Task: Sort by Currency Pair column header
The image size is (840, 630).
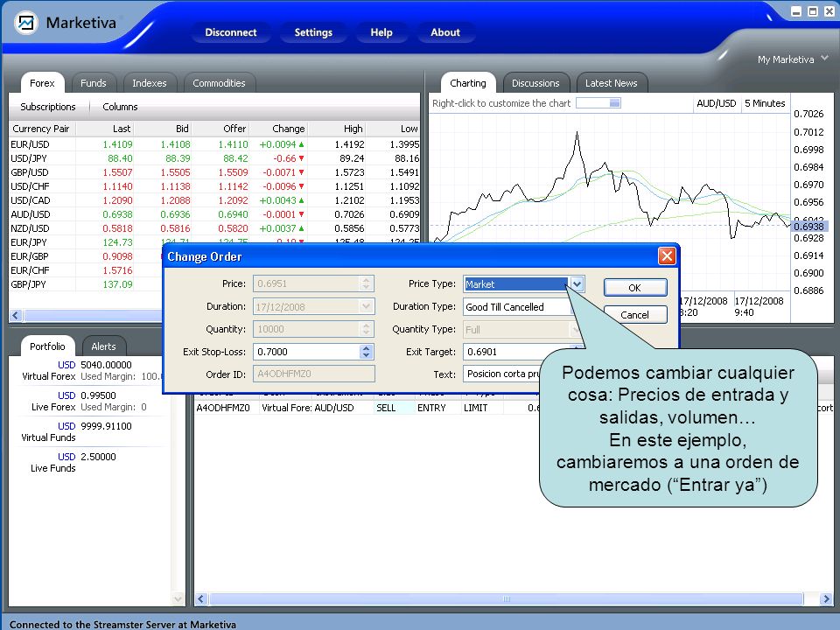Action: tap(42, 129)
